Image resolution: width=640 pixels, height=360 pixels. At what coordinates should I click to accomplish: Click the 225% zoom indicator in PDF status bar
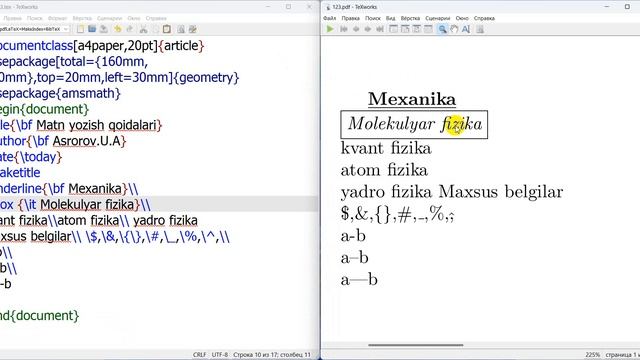pyautogui.click(x=593, y=355)
